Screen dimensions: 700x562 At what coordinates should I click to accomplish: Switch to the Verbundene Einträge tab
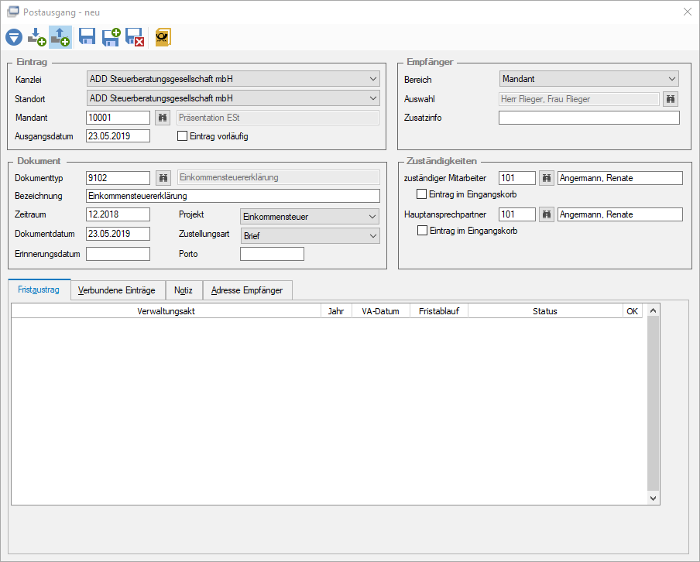117,290
